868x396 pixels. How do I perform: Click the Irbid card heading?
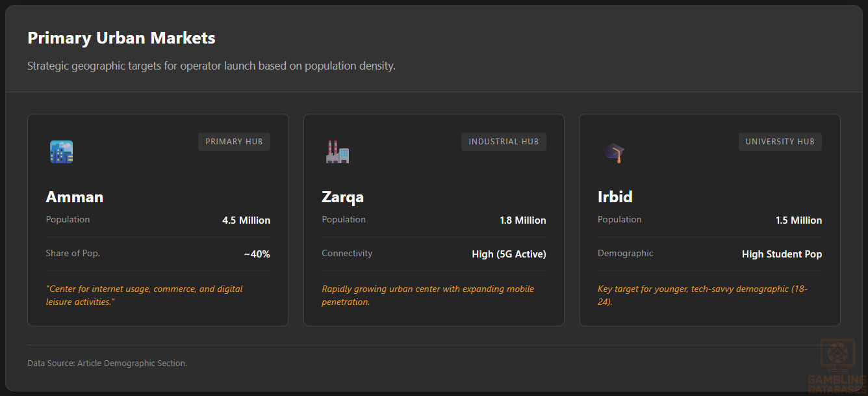[x=615, y=196]
